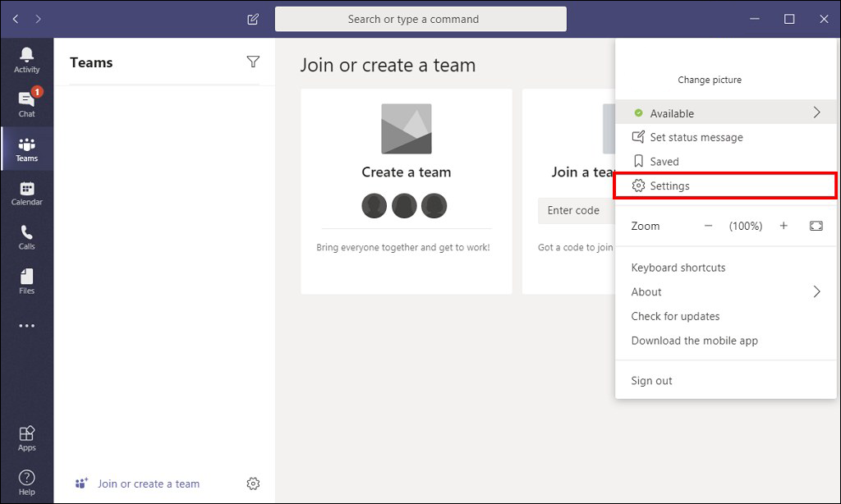The height and width of the screenshot is (504, 841).
Task: Focus the search or command box
Action: pyautogui.click(x=420, y=20)
